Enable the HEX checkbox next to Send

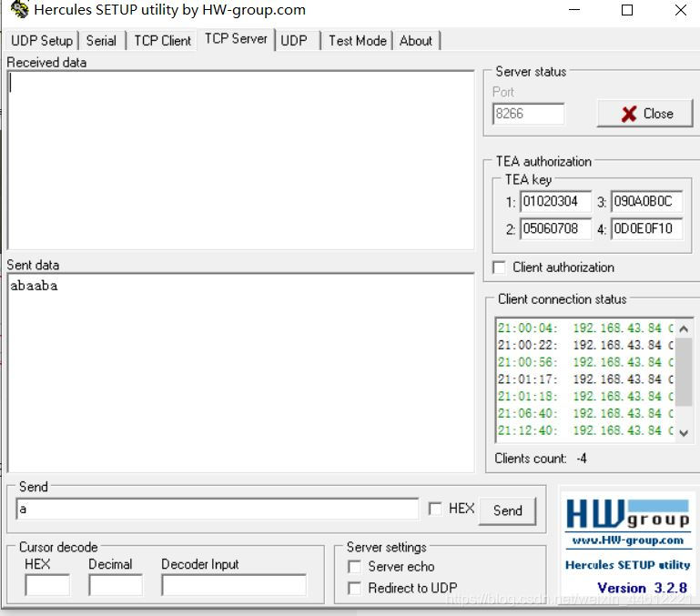(x=435, y=509)
